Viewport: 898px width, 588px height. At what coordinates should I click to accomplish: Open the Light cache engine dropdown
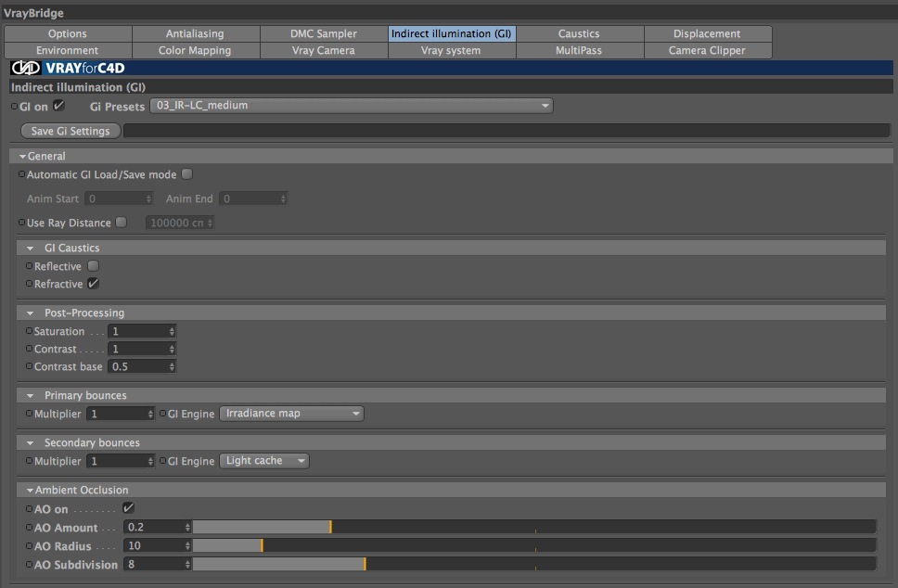tap(264, 461)
